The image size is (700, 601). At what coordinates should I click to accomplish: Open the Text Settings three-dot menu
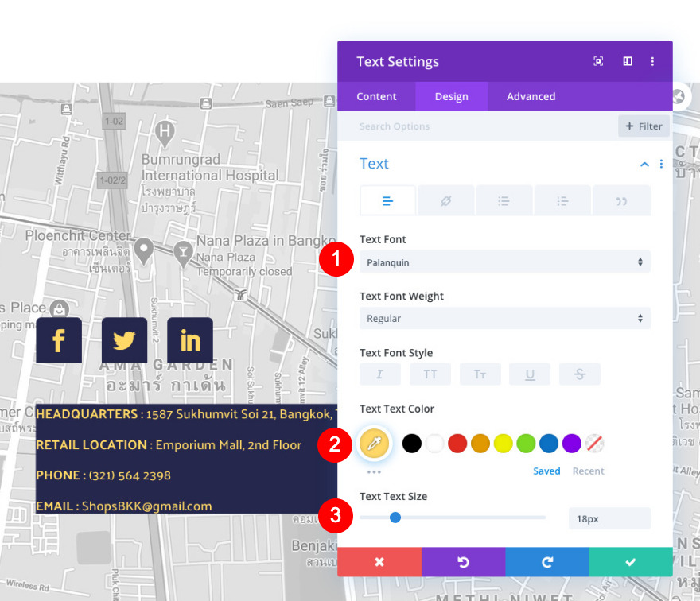coord(652,61)
